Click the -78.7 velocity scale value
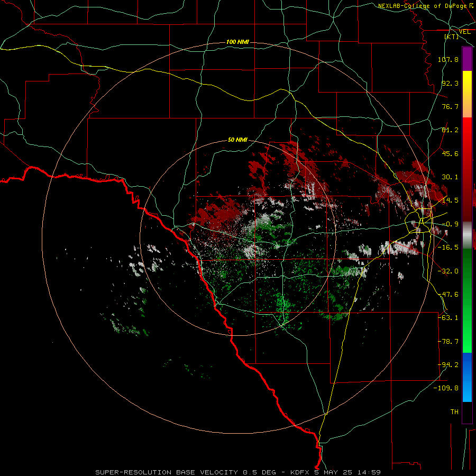The width and height of the screenshot is (476, 476). click(x=448, y=342)
